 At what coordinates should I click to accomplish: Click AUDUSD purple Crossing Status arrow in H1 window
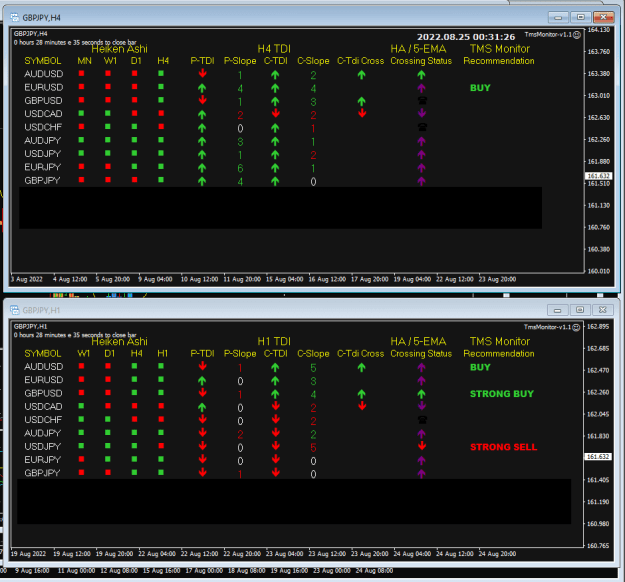point(421,367)
